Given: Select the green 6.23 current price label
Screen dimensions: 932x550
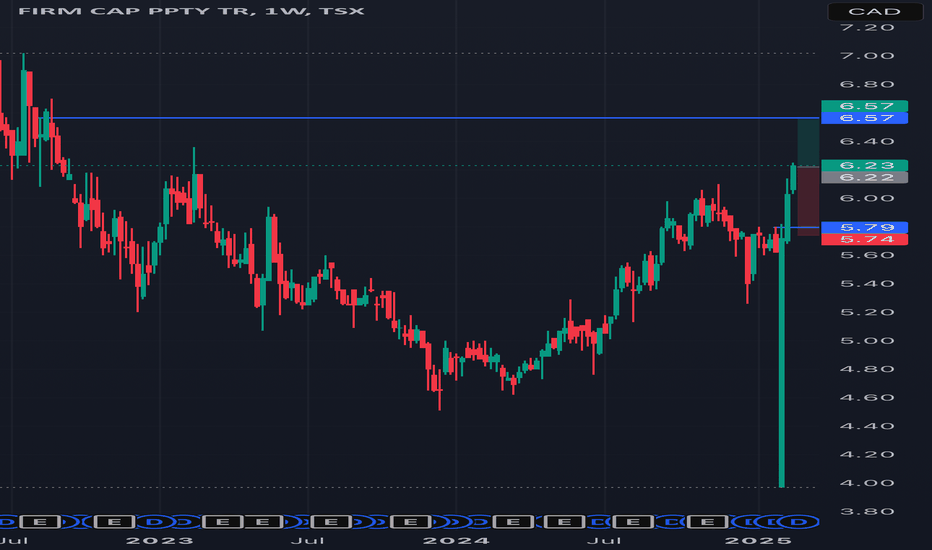Looking at the screenshot, I should click(x=864, y=165).
